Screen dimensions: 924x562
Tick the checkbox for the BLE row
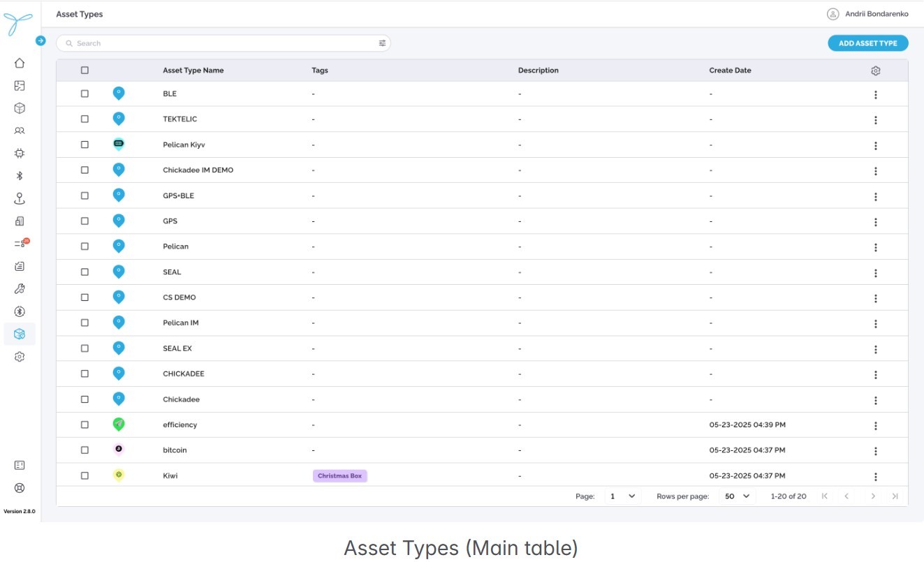tap(85, 94)
